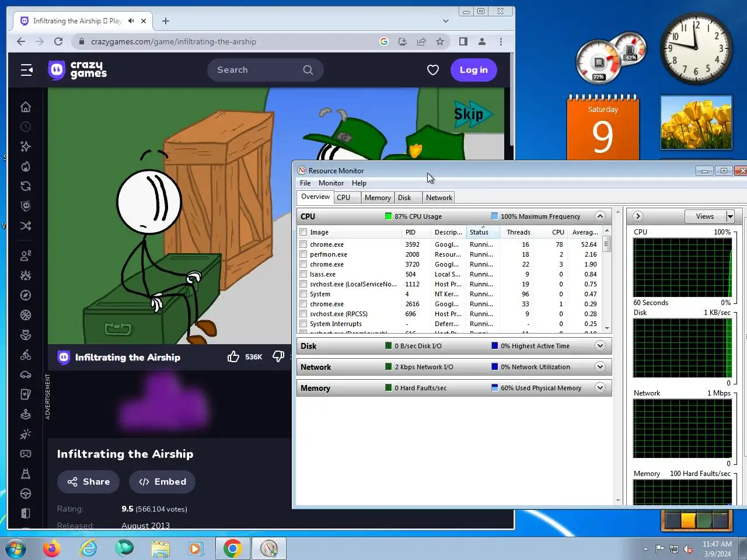This screenshot has width=747, height=560.
Task: Click the Embed button
Action: [x=162, y=482]
